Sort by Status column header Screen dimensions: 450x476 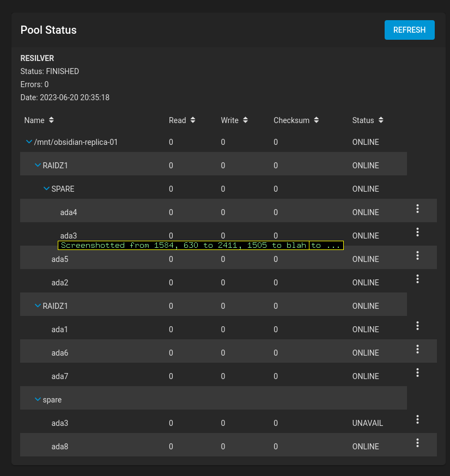pos(368,120)
